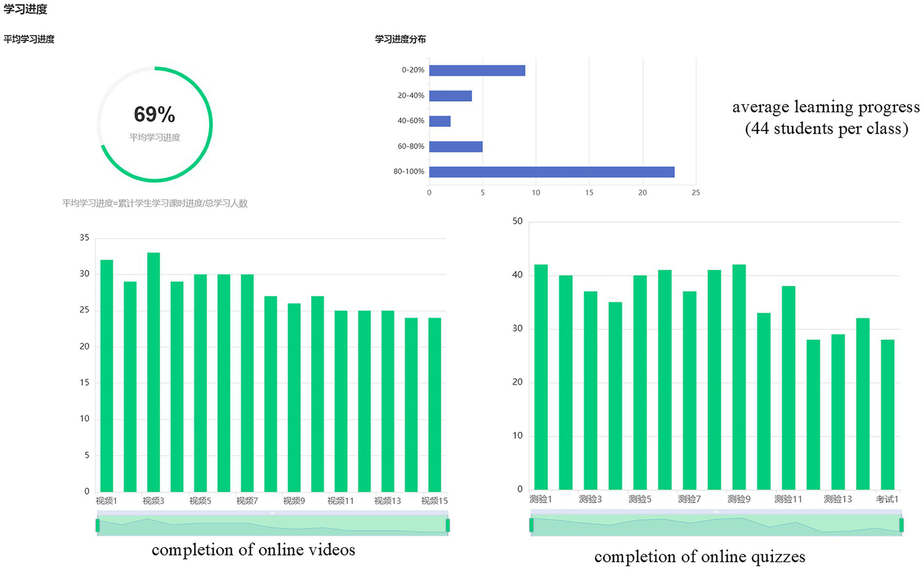Click the right handle of the quizzes zoom slider
The image size is (924, 570).
pos(901,525)
